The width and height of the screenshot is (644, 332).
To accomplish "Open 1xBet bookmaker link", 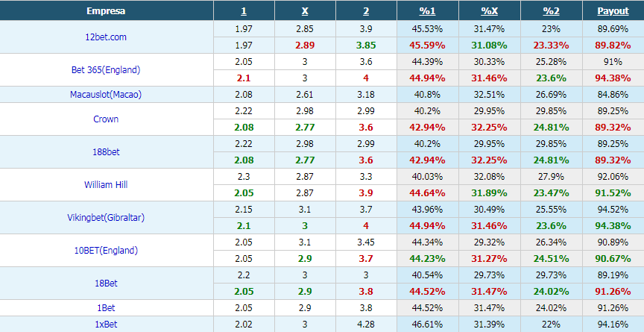I will point(106,325).
